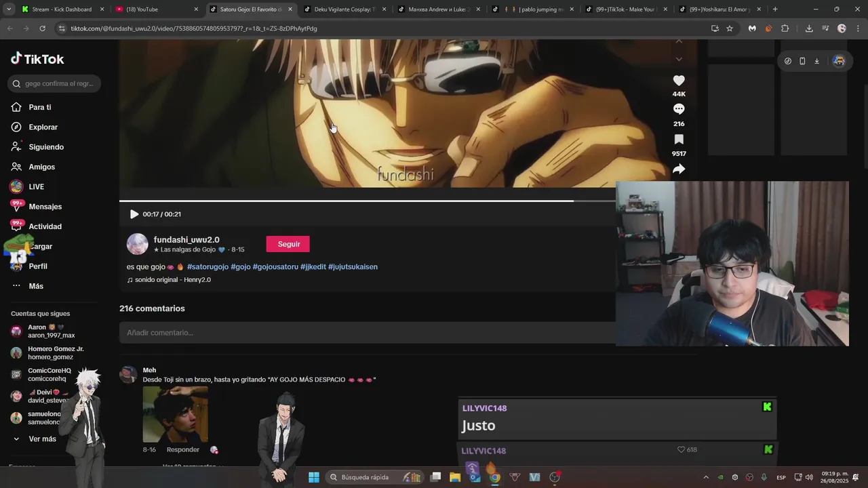
Task: Click TikTok get app phone icon
Action: (x=802, y=61)
